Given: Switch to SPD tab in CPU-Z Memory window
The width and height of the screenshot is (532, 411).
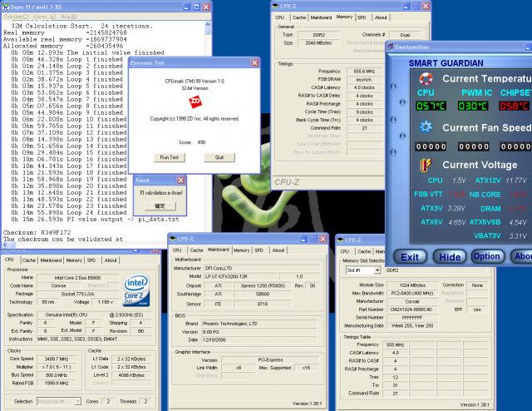Looking at the screenshot, I should coord(362,17).
